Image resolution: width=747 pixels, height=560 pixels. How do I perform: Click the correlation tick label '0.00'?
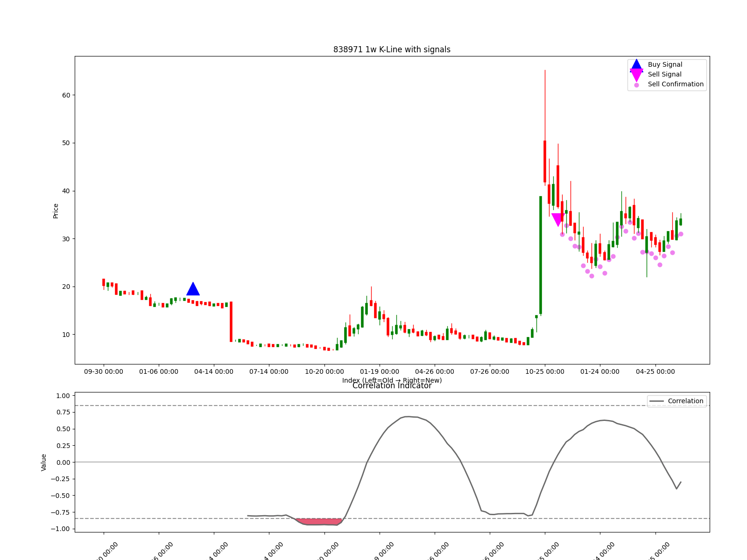click(63, 462)
